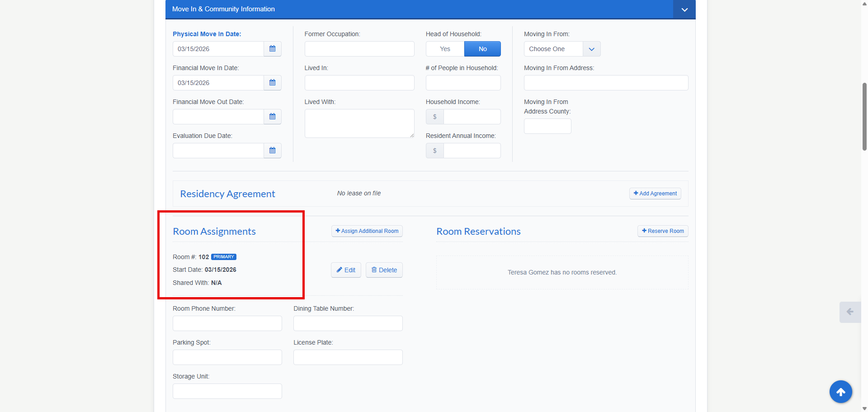The height and width of the screenshot is (412, 868).
Task: Click Assign Additional Room button
Action: tap(367, 231)
